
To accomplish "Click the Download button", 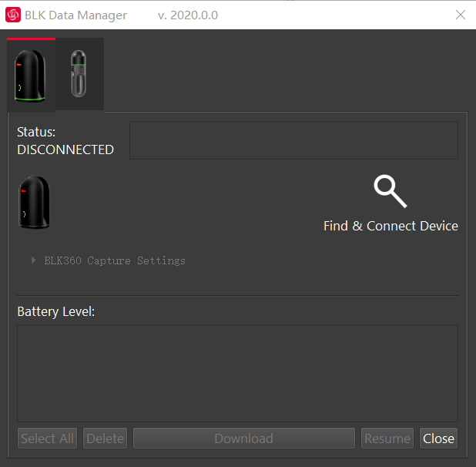I will (244, 438).
